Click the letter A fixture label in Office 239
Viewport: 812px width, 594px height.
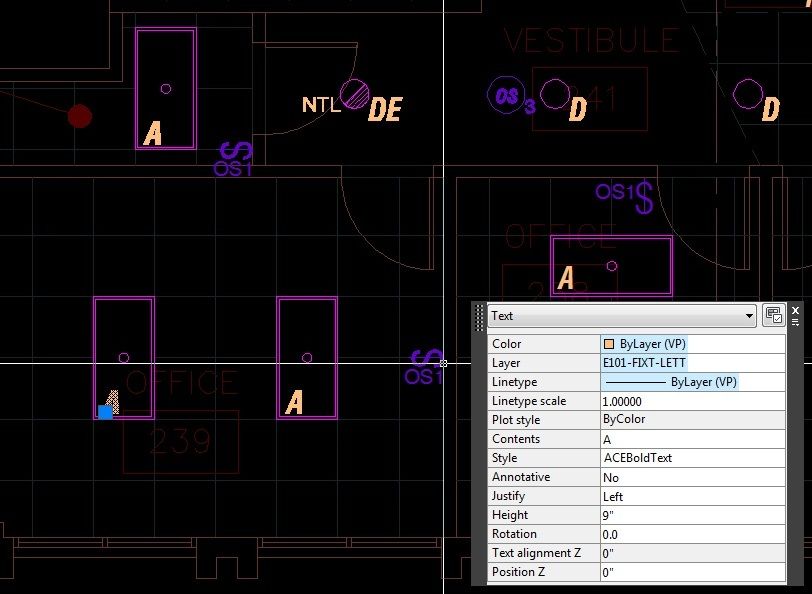pyautogui.click(x=294, y=404)
